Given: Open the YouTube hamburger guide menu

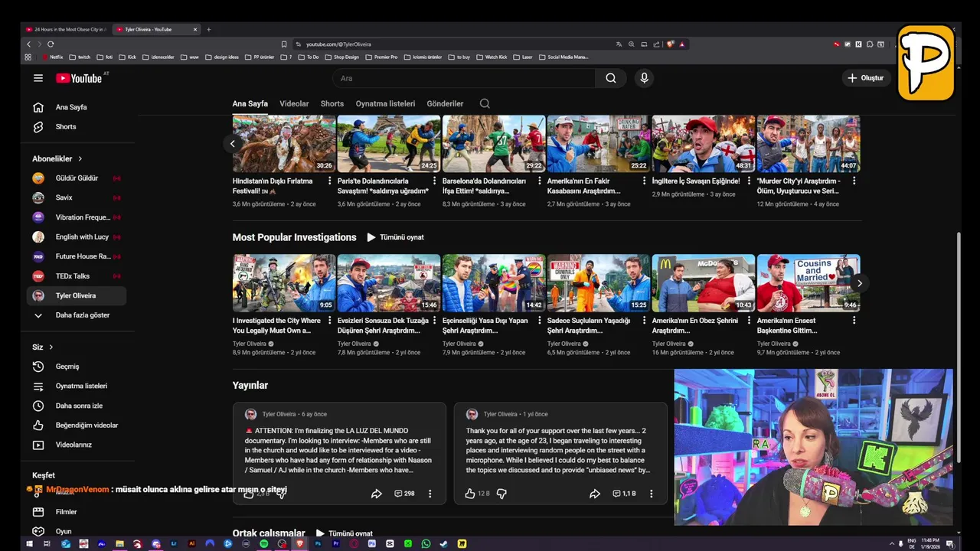Looking at the screenshot, I should (x=38, y=78).
